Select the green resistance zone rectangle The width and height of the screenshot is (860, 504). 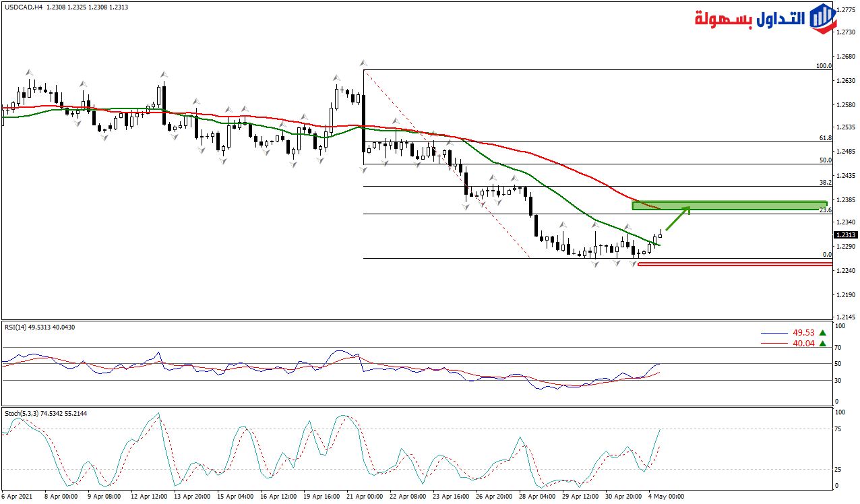pyautogui.click(x=729, y=205)
